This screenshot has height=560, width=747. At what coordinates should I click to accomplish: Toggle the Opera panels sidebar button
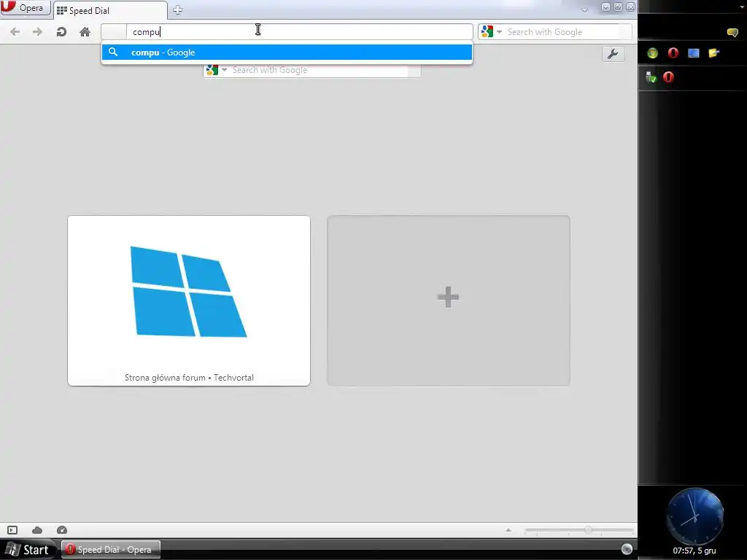click(x=12, y=530)
